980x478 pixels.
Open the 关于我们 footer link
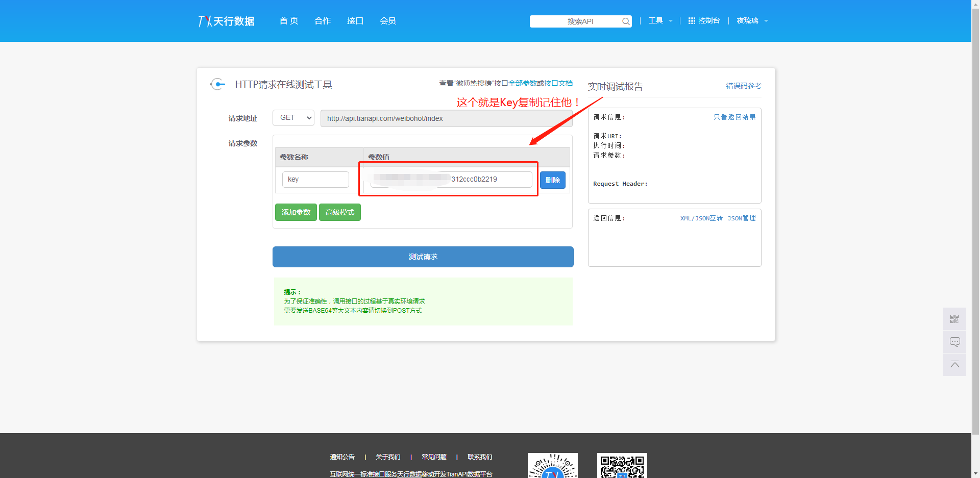[x=388, y=457]
